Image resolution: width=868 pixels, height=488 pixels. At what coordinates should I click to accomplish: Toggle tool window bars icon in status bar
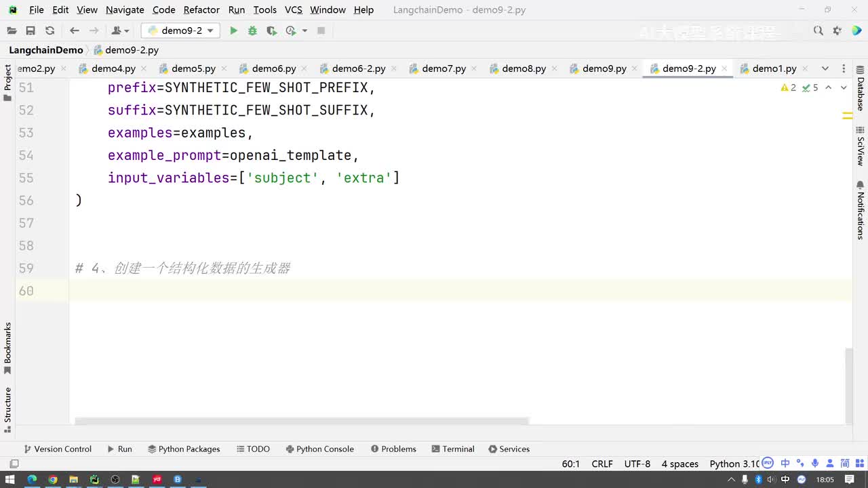(x=14, y=464)
